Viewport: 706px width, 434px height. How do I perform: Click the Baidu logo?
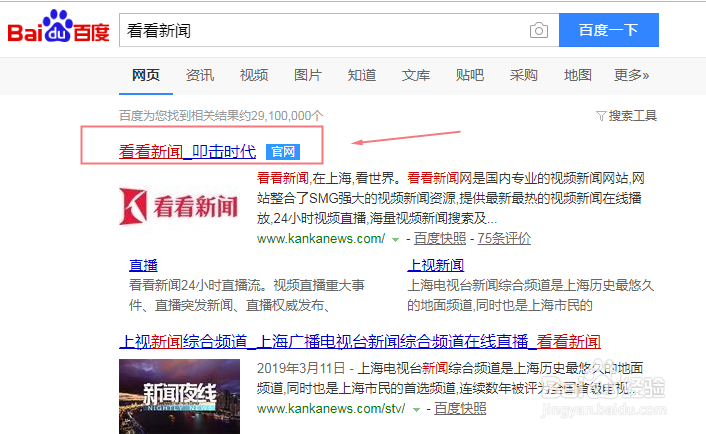(58, 26)
